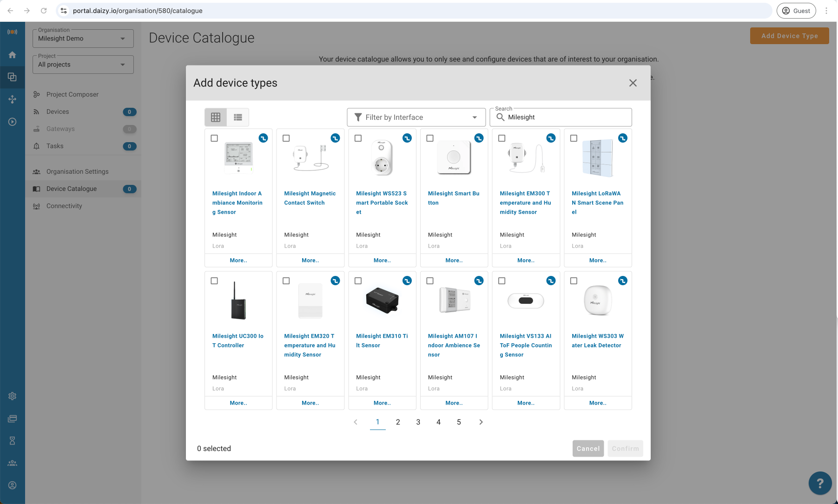Expand More.. on Smart Button card
The height and width of the screenshot is (504, 838).
tap(454, 260)
